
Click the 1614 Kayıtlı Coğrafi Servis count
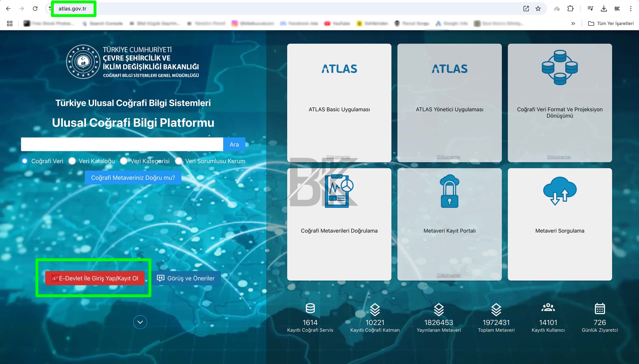310,323
